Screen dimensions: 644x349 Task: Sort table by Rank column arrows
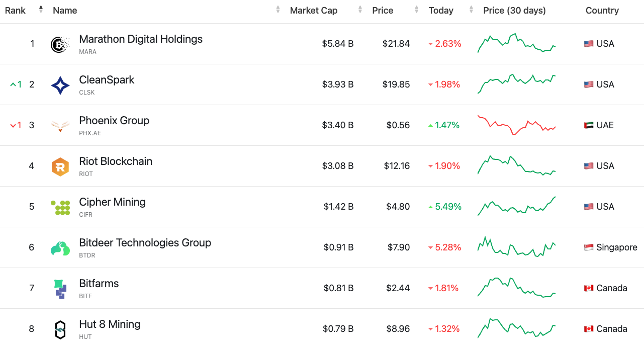click(41, 10)
